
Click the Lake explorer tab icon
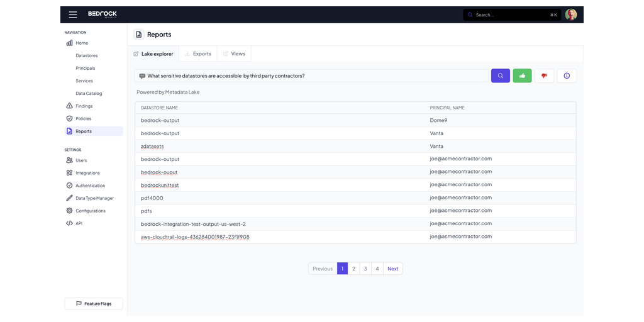136,54
